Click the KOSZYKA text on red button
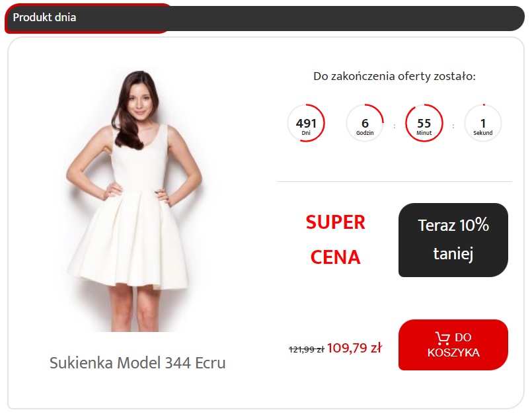532x416 pixels. click(453, 353)
